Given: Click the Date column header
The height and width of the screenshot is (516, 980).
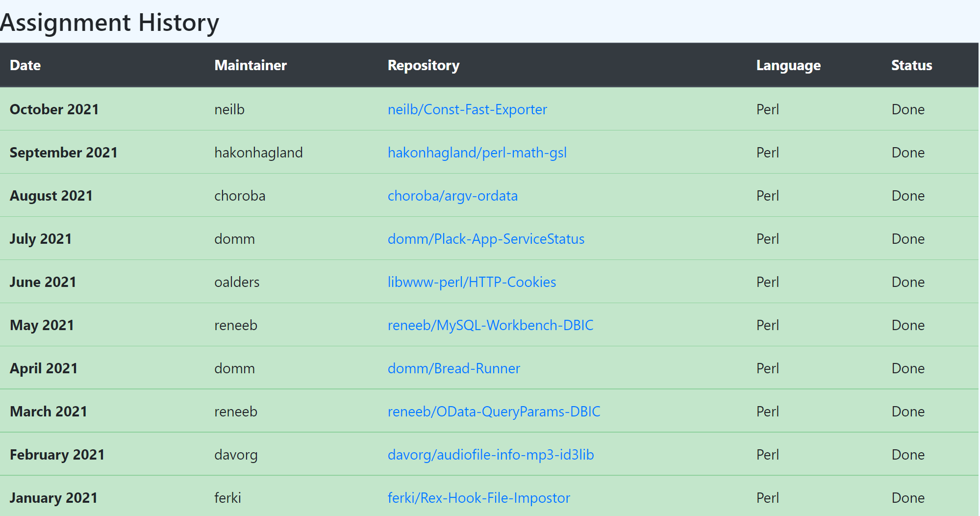Looking at the screenshot, I should (25, 65).
